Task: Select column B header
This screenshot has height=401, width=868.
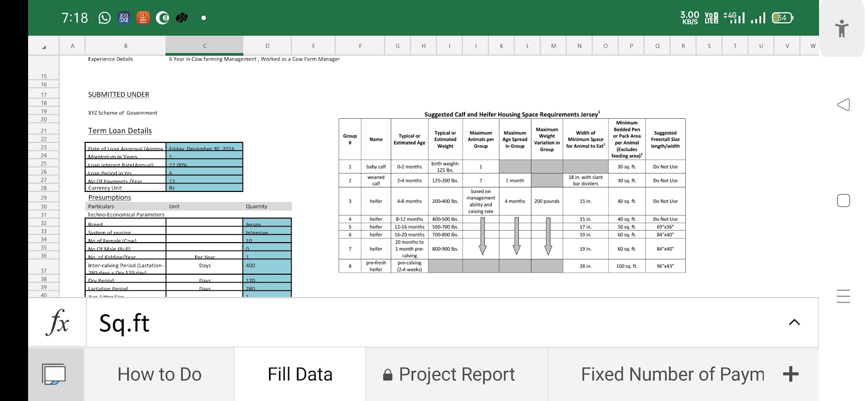Action: pos(125,46)
